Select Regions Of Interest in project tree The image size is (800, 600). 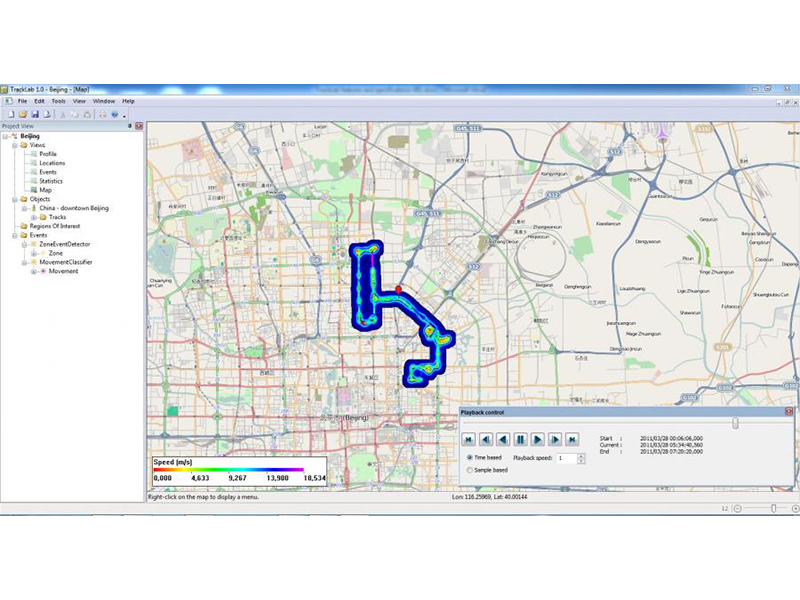click(54, 226)
